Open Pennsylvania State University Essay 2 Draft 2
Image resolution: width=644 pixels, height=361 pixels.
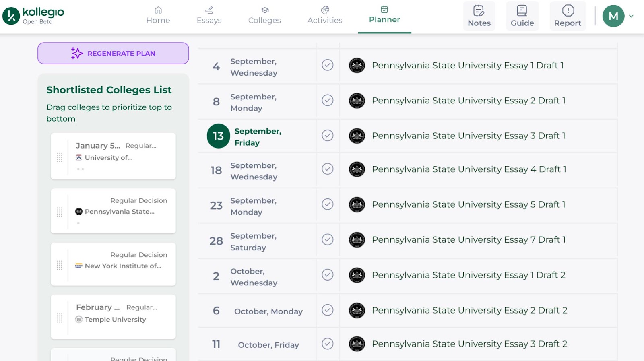(x=470, y=310)
